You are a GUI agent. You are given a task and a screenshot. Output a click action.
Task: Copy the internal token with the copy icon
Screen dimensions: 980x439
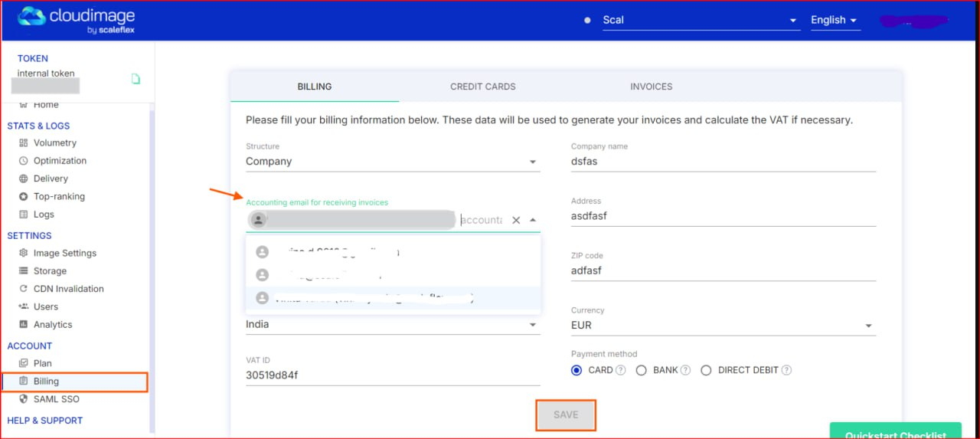coord(136,79)
